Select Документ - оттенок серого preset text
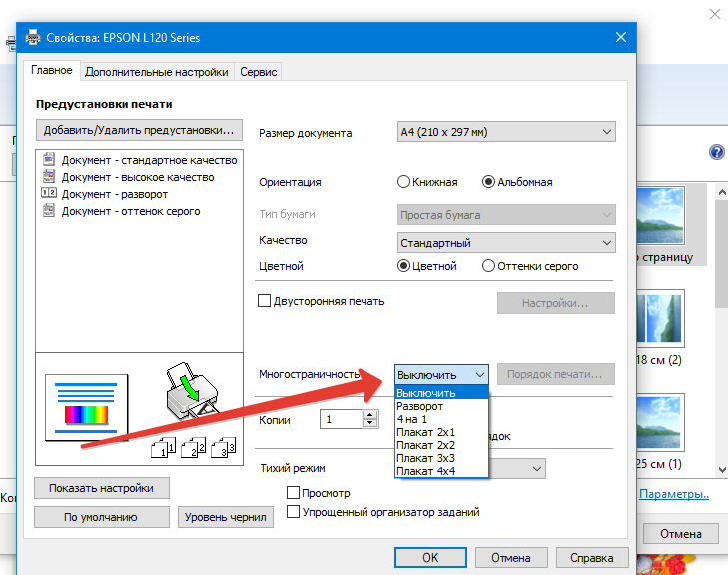 [131, 211]
